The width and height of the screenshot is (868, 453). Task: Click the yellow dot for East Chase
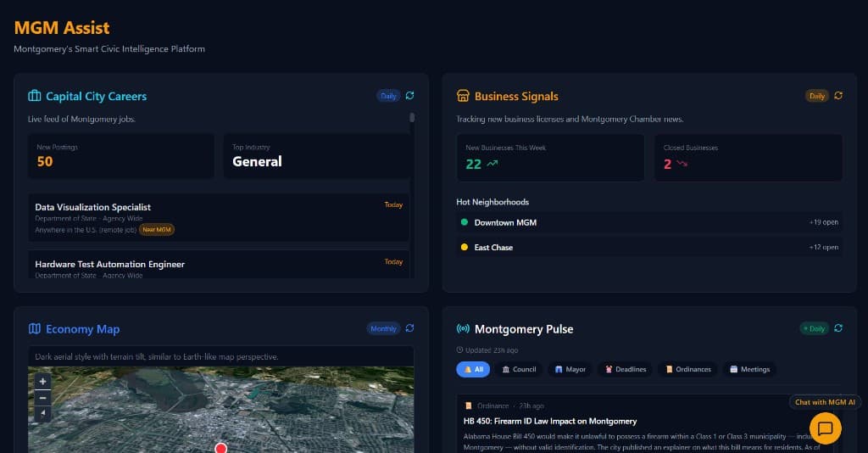[465, 247]
